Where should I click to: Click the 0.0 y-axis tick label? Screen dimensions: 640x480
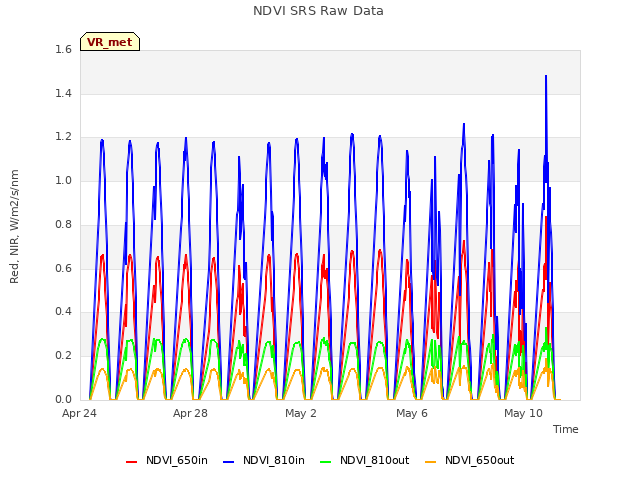63,399
